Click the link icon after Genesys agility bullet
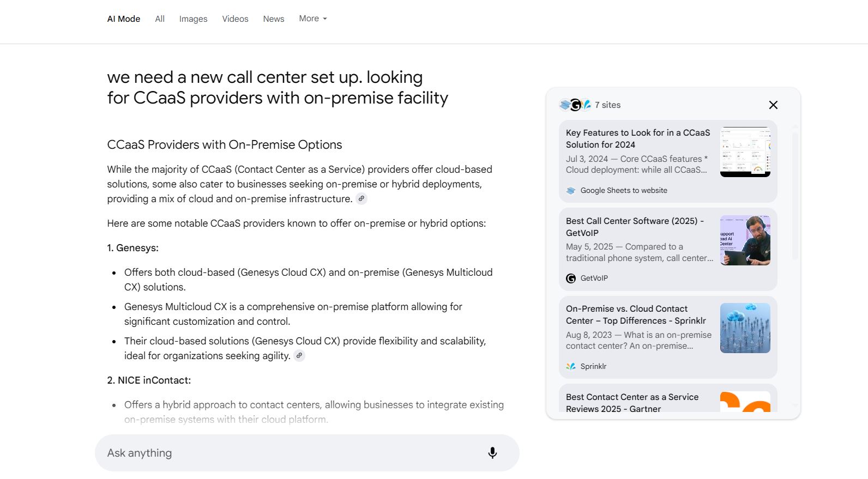This screenshot has width=868, height=479. tap(299, 356)
